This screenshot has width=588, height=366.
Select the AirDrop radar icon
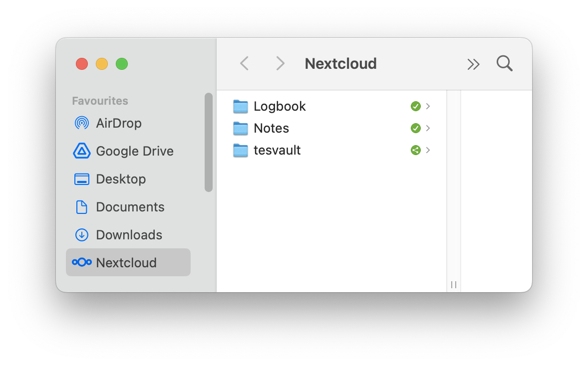[82, 123]
